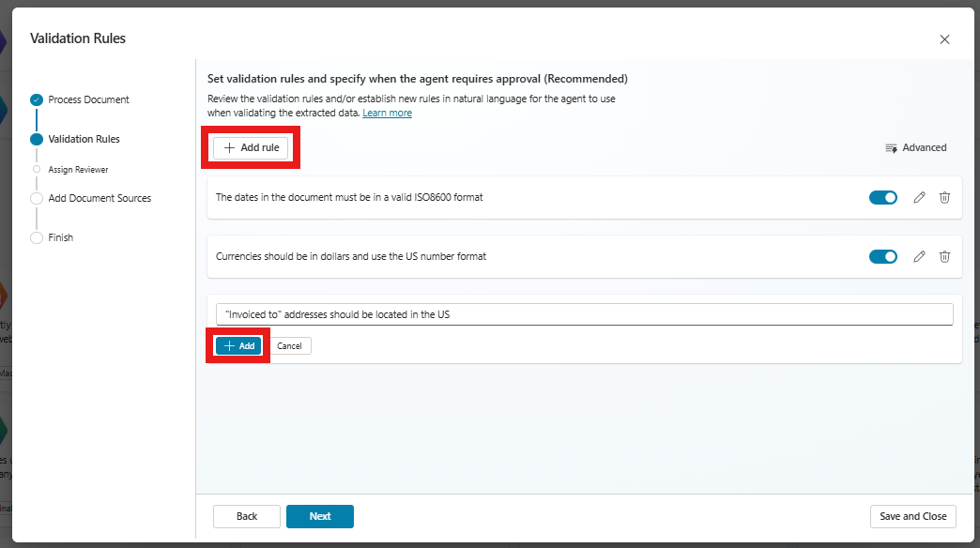Close the Validation Rules dialog
The image size is (980, 548).
[x=944, y=39]
